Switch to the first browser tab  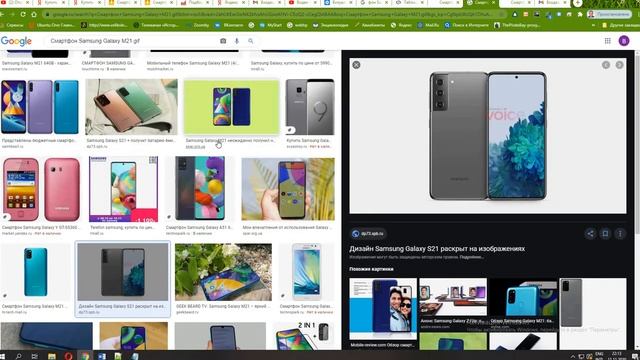16,3
